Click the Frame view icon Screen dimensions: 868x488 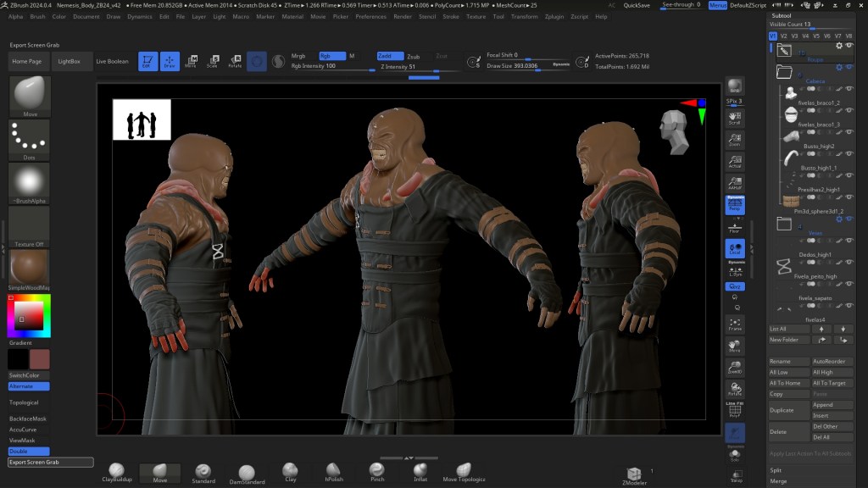tap(735, 324)
